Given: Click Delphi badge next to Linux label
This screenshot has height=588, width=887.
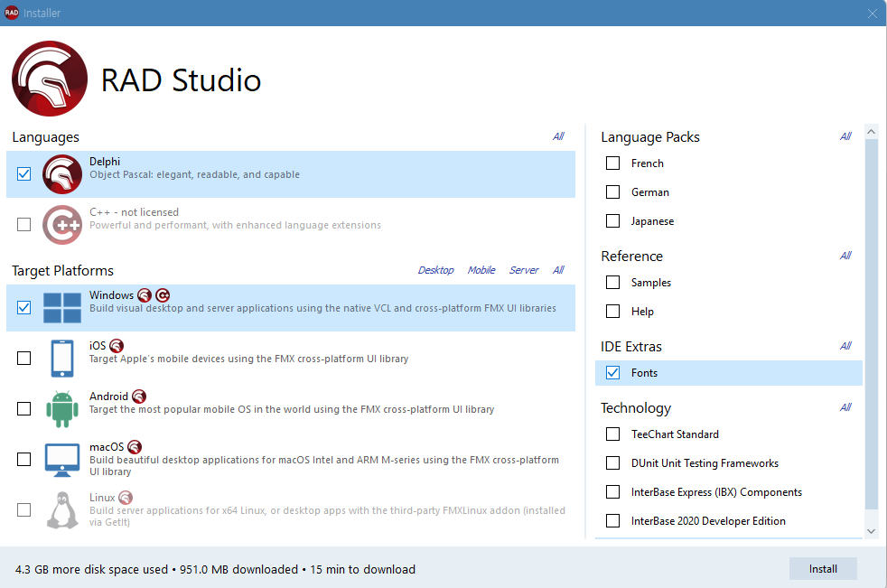Looking at the screenshot, I should [126, 498].
